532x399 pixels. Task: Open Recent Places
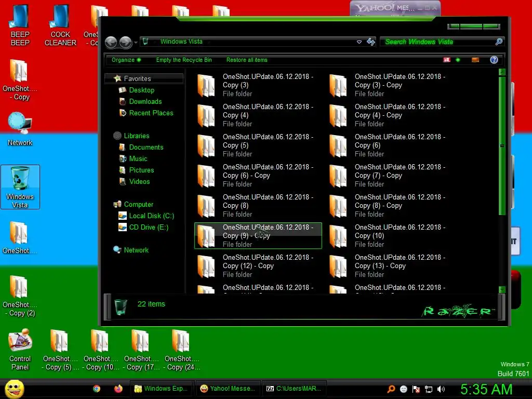click(x=151, y=113)
